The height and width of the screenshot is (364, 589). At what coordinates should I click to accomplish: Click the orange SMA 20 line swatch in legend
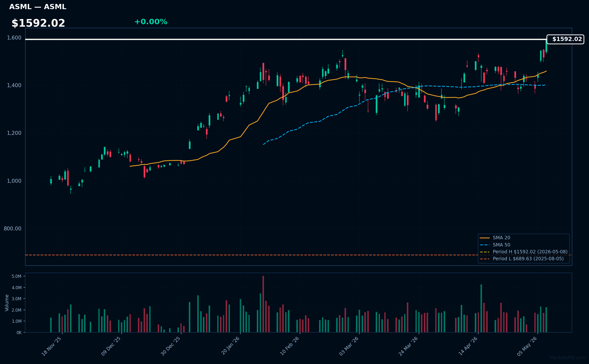click(484, 238)
